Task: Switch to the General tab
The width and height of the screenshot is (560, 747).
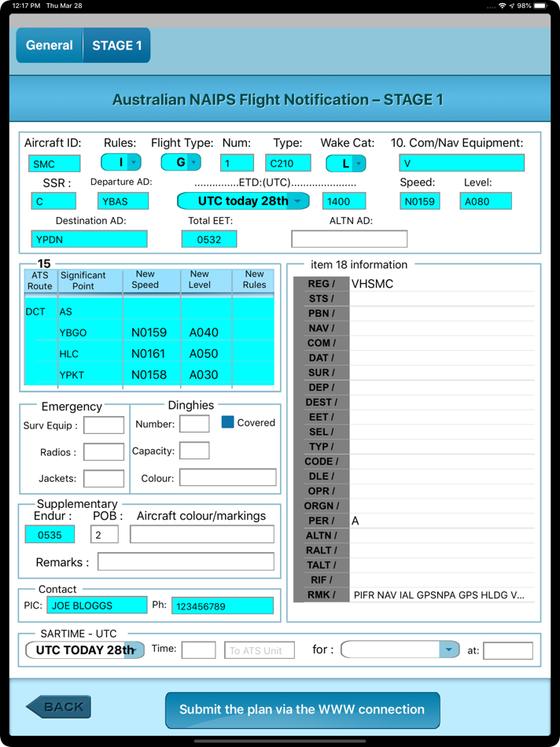Action: [x=50, y=46]
